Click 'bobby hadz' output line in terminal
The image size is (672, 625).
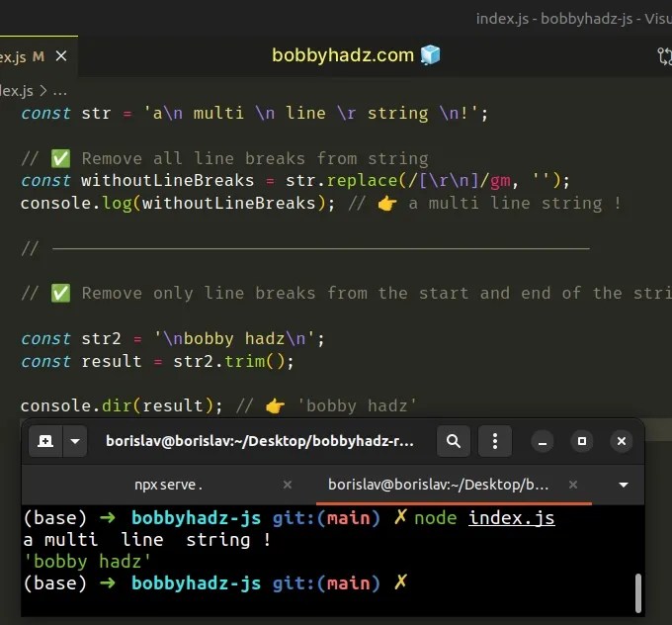click(87, 562)
